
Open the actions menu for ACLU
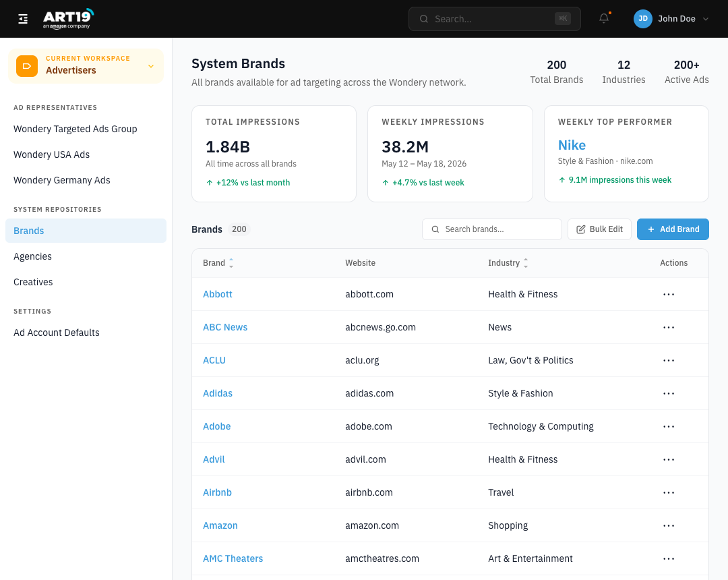point(669,360)
